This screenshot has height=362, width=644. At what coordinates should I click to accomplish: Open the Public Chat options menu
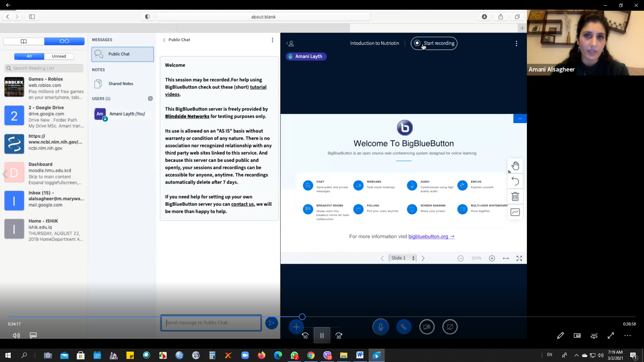[272, 40]
